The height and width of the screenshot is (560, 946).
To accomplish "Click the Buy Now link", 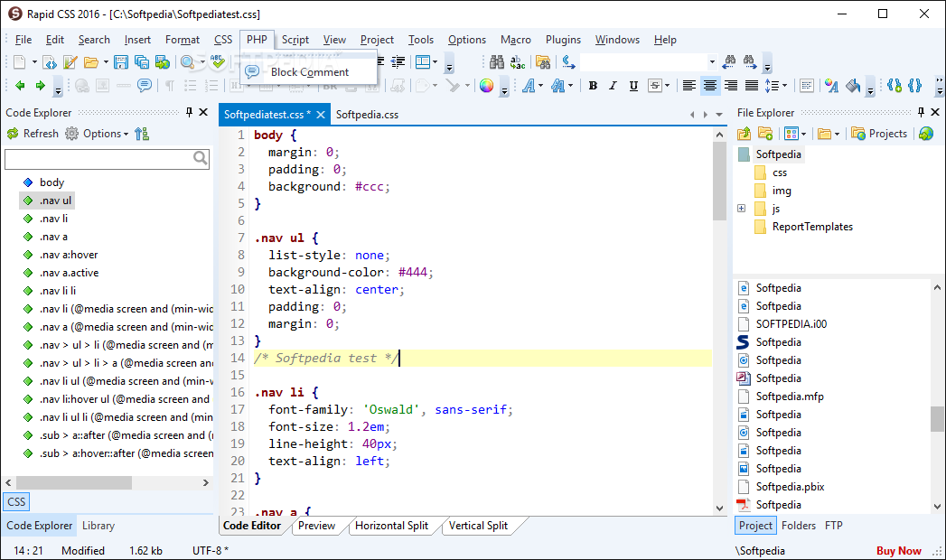I will tap(898, 551).
